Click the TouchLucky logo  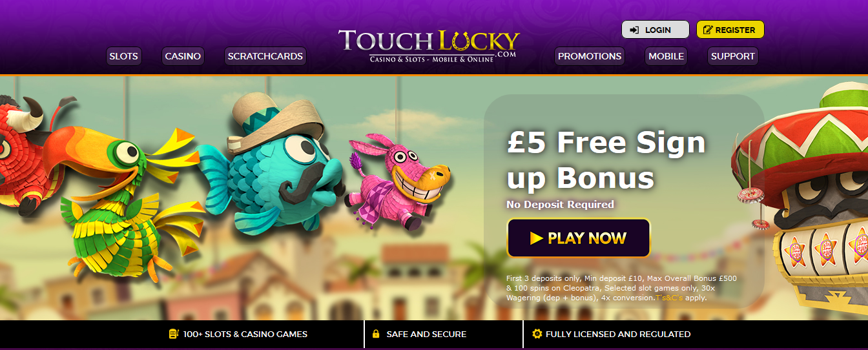point(429,45)
